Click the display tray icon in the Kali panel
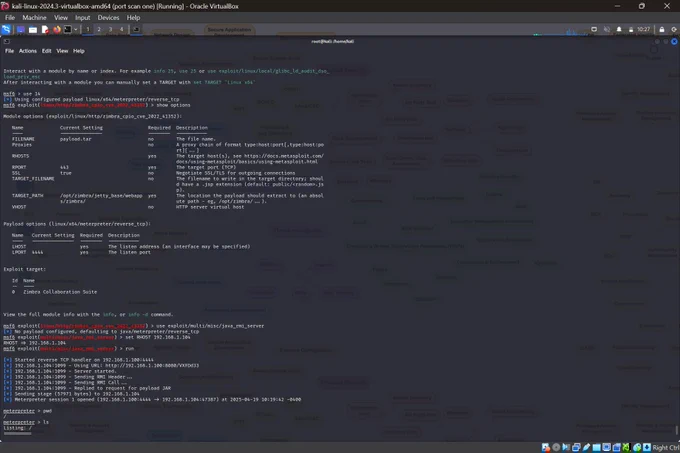The height and width of the screenshot is (453, 680). 594,29
